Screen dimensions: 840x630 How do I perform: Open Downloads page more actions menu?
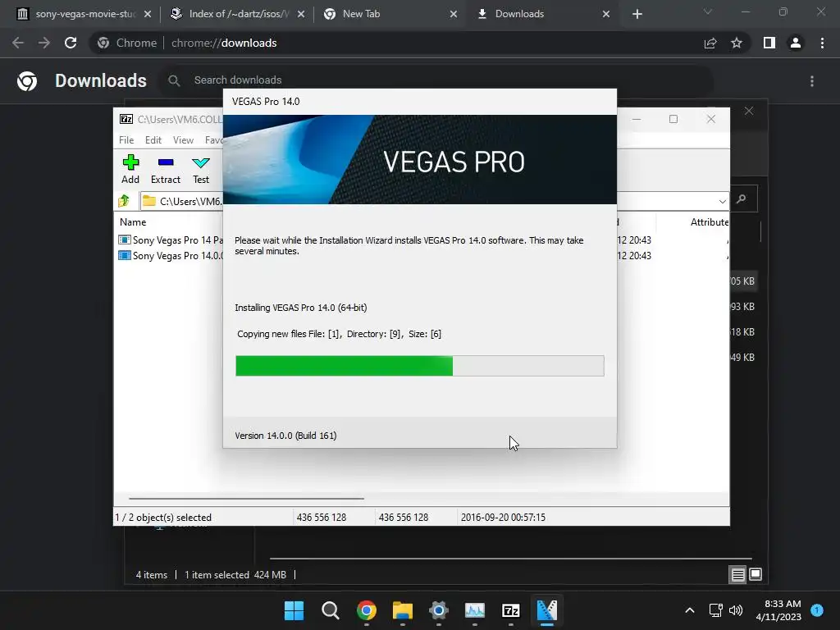coord(812,81)
